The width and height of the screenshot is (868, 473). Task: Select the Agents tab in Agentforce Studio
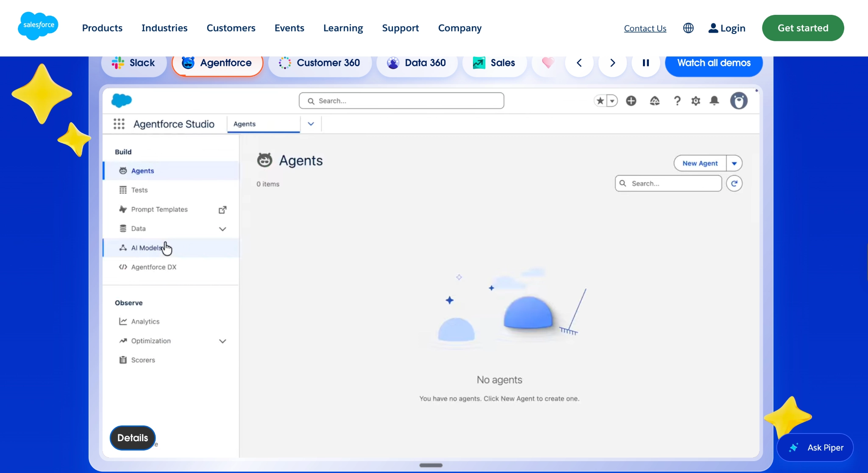coord(264,124)
